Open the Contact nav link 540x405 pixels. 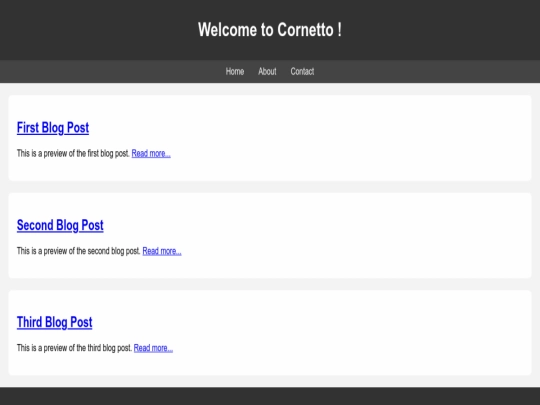(302, 71)
